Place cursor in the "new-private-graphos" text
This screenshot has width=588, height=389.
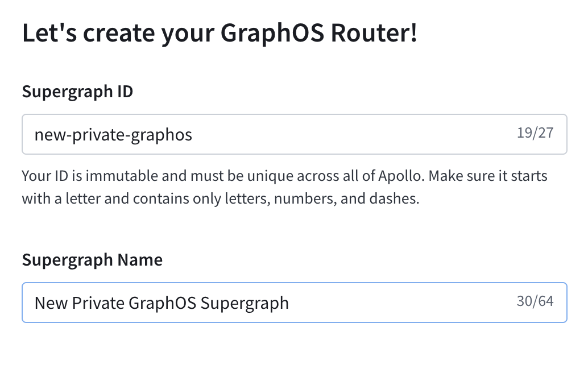click(x=113, y=134)
